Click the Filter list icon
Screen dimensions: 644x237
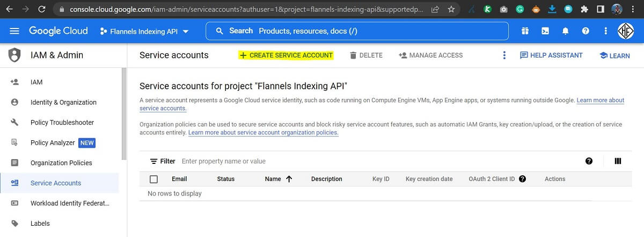click(154, 161)
